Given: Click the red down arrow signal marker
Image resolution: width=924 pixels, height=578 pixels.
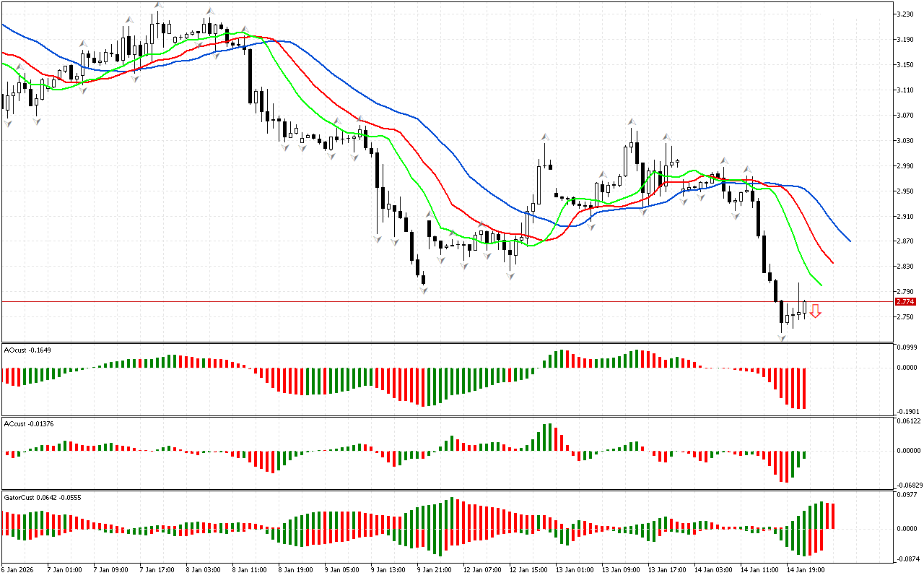Looking at the screenshot, I should pyautogui.click(x=815, y=311).
